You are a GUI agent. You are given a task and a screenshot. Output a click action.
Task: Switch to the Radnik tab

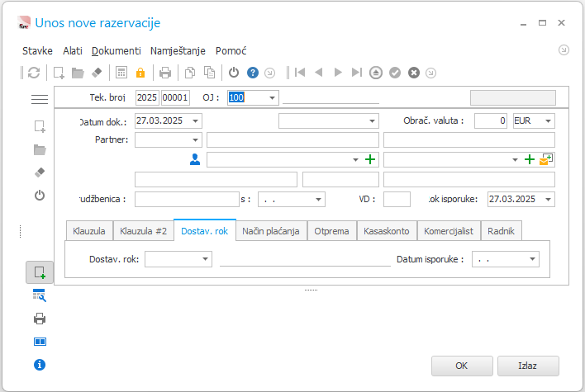click(501, 231)
